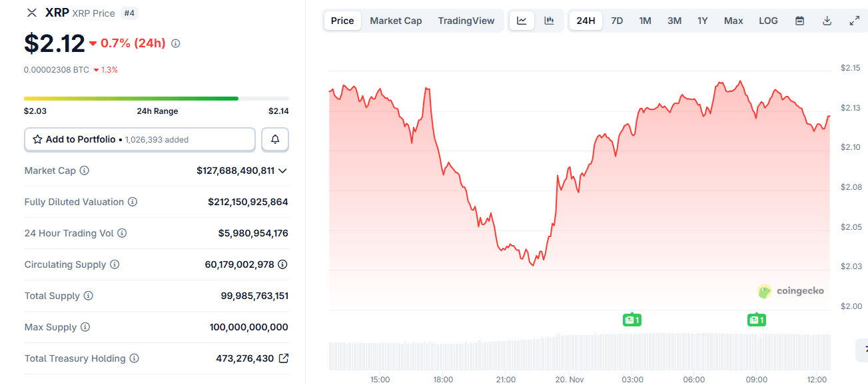This screenshot has height=385, width=868.
Task: Click the price alert bell icon
Action: coord(275,140)
